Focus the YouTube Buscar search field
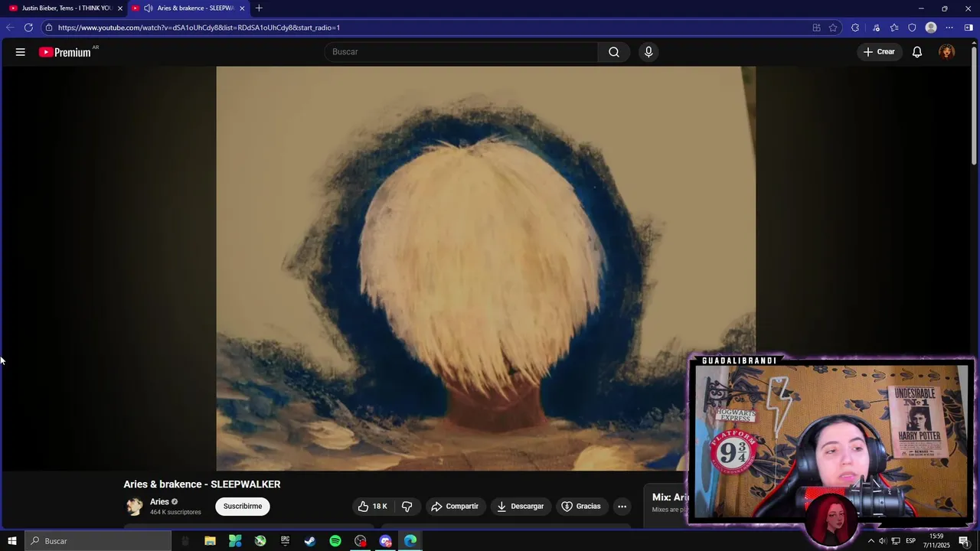 (x=461, y=52)
